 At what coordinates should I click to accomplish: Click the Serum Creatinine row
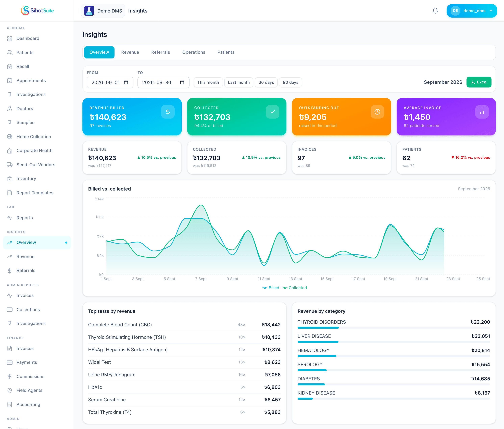pos(184,400)
